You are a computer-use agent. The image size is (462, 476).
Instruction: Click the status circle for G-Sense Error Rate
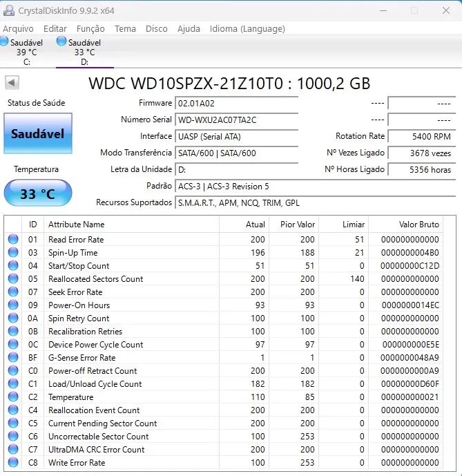(x=13, y=357)
